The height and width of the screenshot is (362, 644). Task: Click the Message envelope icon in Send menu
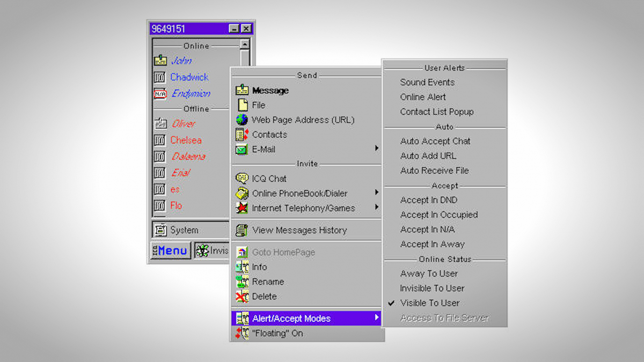click(242, 91)
